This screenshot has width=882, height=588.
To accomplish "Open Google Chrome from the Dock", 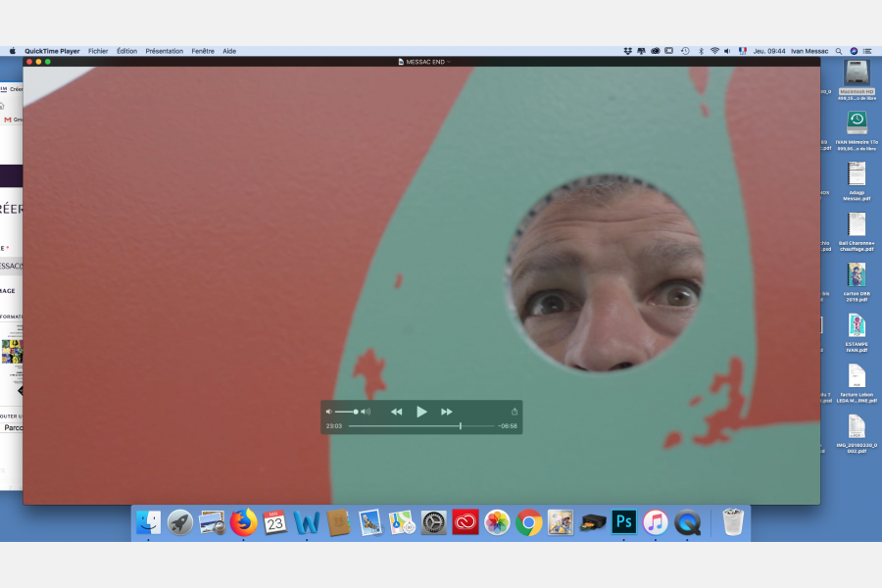I will click(x=529, y=522).
